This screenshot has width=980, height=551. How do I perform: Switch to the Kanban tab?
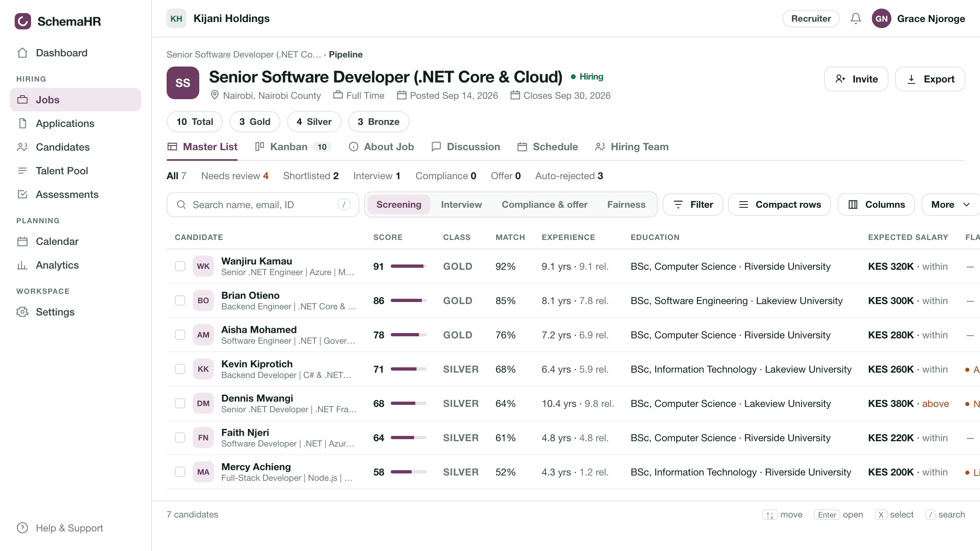(293, 147)
